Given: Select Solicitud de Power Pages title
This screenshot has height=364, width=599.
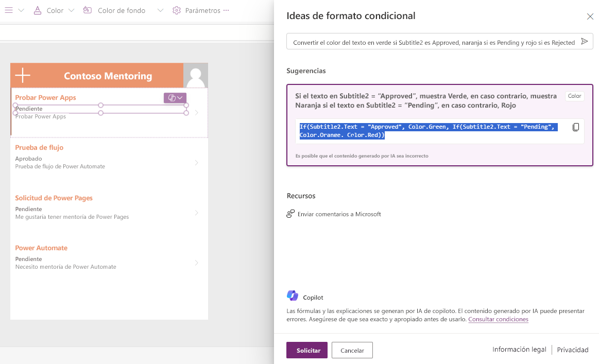Looking at the screenshot, I should click(54, 198).
